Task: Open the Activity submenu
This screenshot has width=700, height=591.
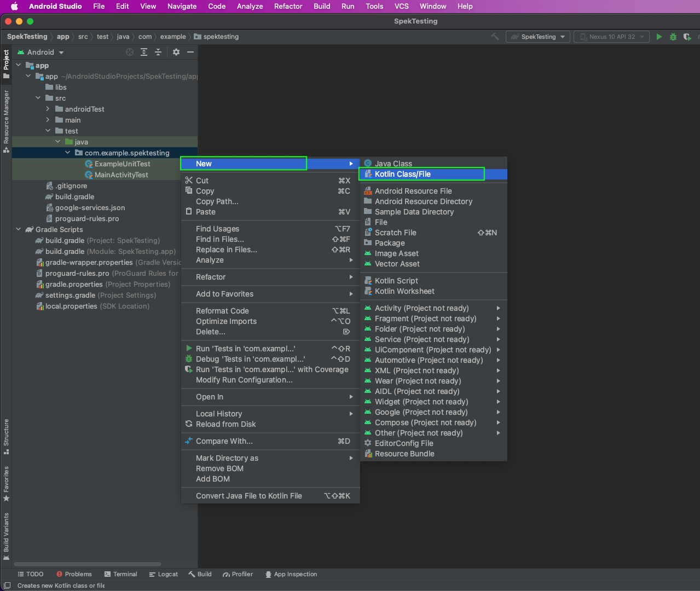Action: click(433, 308)
